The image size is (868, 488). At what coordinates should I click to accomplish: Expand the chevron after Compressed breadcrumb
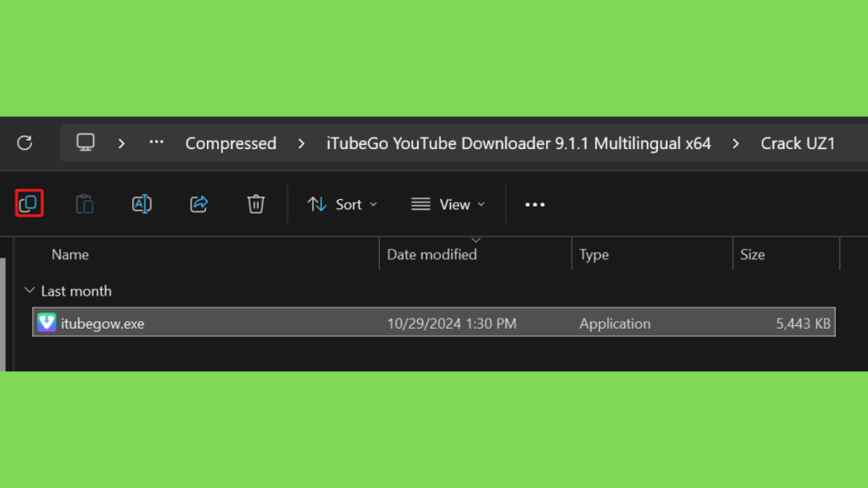coord(301,144)
